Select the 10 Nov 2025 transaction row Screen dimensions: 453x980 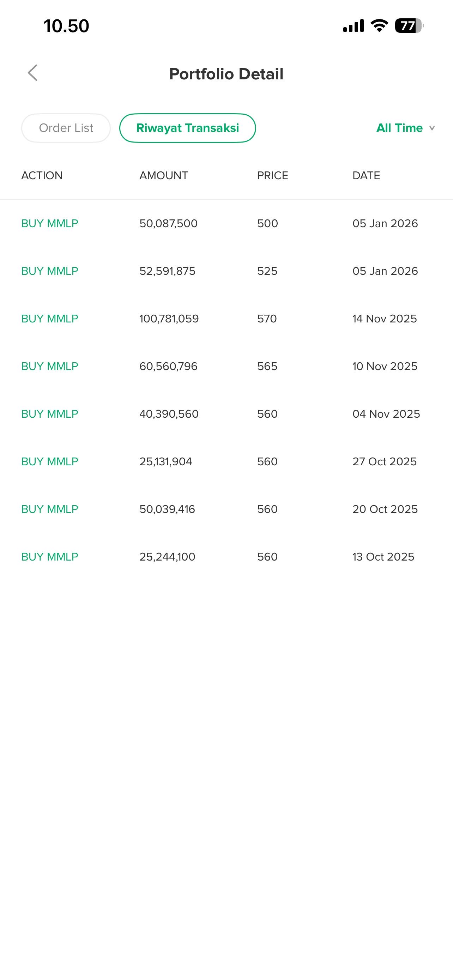coord(385,366)
